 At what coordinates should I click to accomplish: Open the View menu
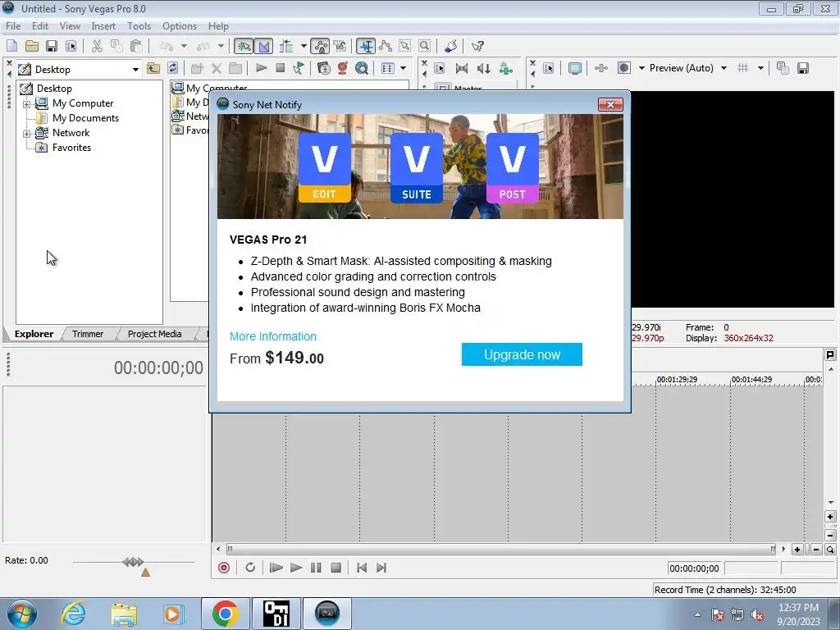coord(70,25)
